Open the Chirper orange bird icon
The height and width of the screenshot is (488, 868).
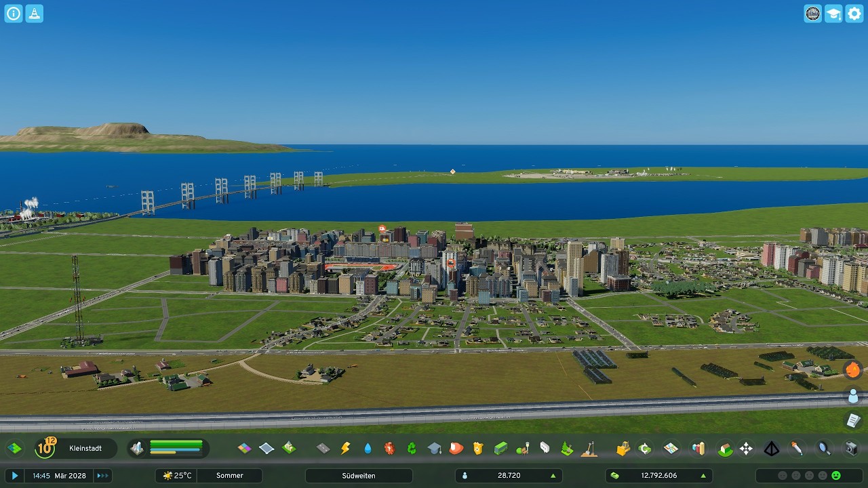(853, 370)
